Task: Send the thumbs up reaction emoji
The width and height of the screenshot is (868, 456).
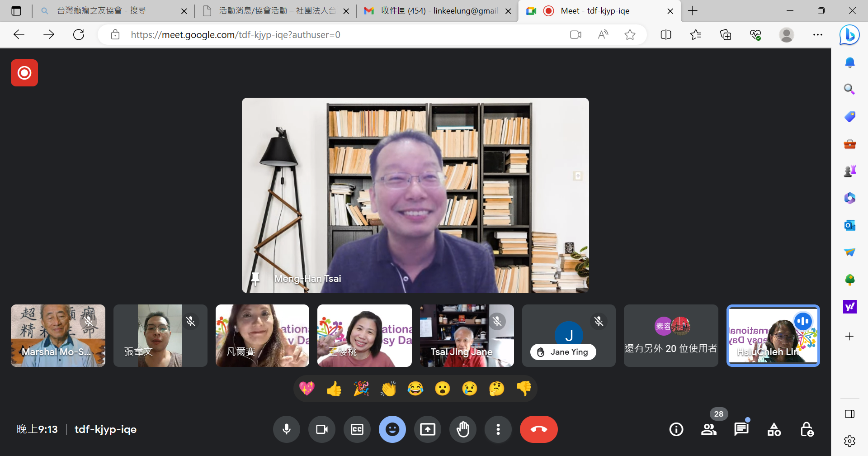Action: coord(334,389)
